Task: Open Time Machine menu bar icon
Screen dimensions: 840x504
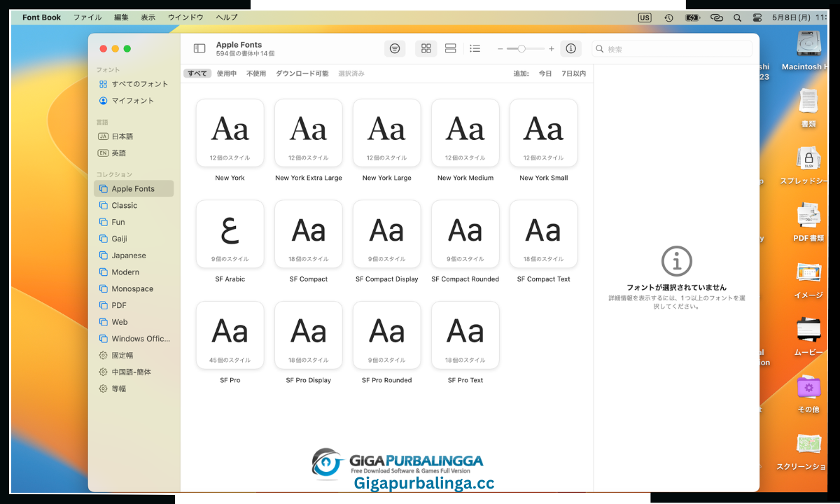Action: pyautogui.click(x=668, y=17)
